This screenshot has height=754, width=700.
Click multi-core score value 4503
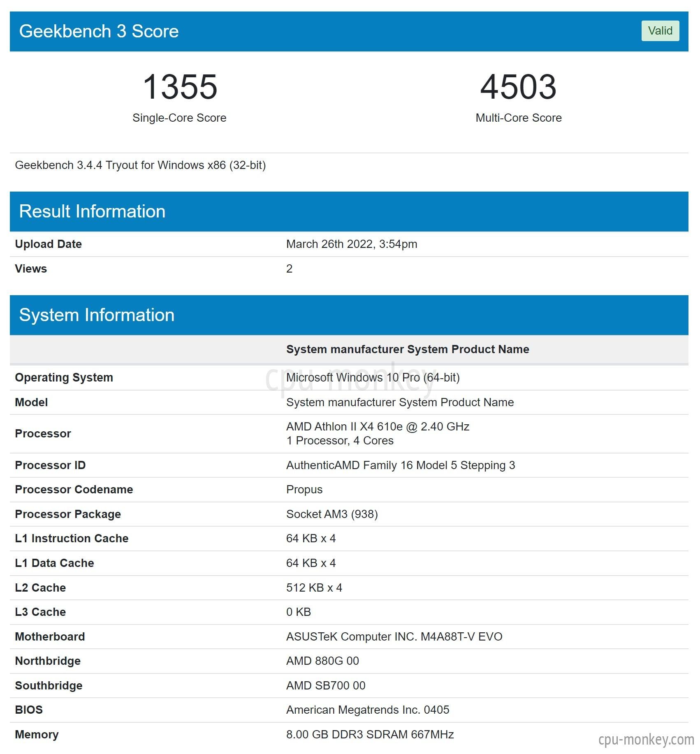click(518, 87)
